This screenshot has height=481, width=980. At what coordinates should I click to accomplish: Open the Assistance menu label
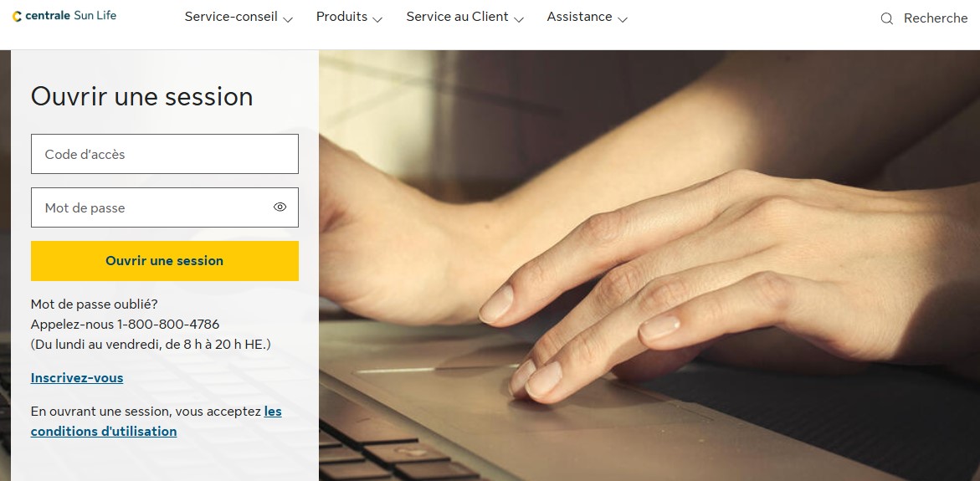pyautogui.click(x=579, y=17)
